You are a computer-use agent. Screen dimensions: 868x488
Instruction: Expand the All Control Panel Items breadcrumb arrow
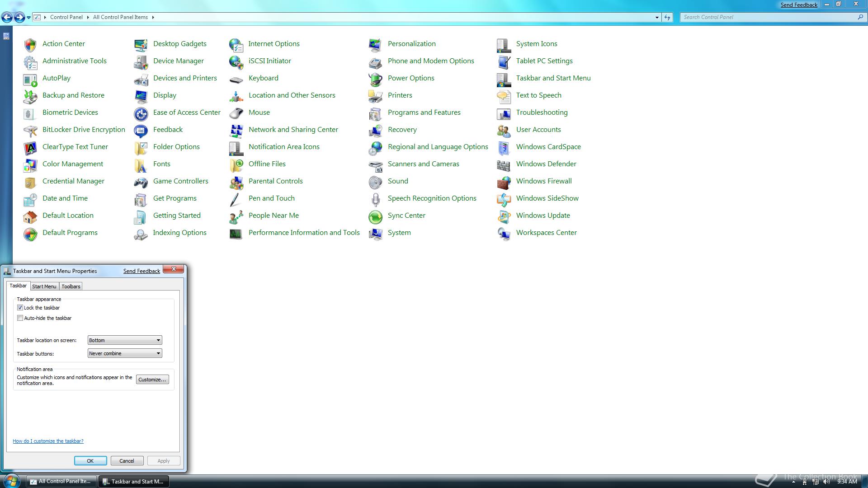pyautogui.click(x=153, y=17)
